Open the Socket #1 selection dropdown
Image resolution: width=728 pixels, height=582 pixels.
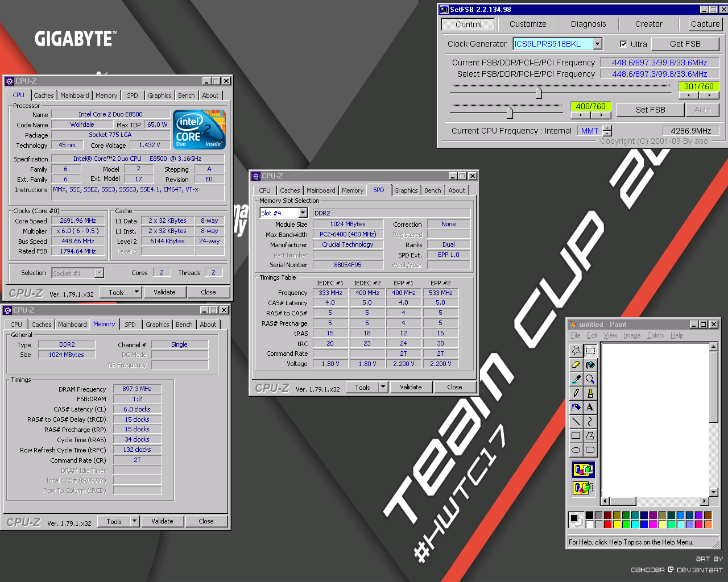[x=99, y=273]
